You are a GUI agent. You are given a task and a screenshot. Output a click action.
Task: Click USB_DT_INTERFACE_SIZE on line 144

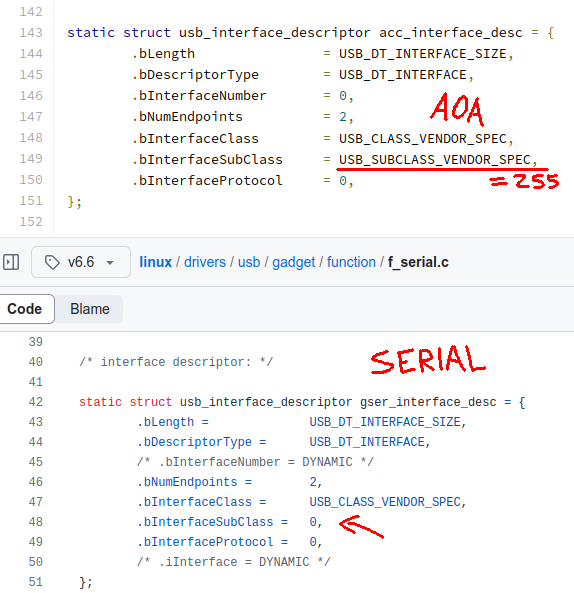coord(422,54)
